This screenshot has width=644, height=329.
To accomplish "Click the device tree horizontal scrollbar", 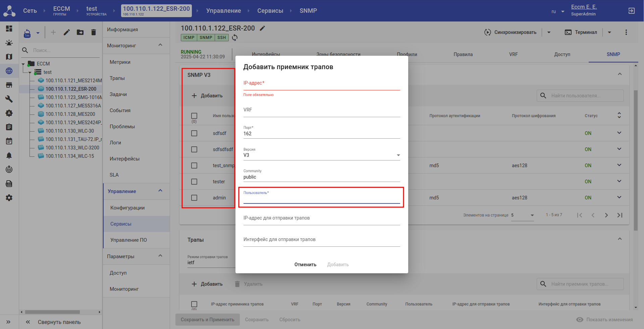I will coord(52,312).
